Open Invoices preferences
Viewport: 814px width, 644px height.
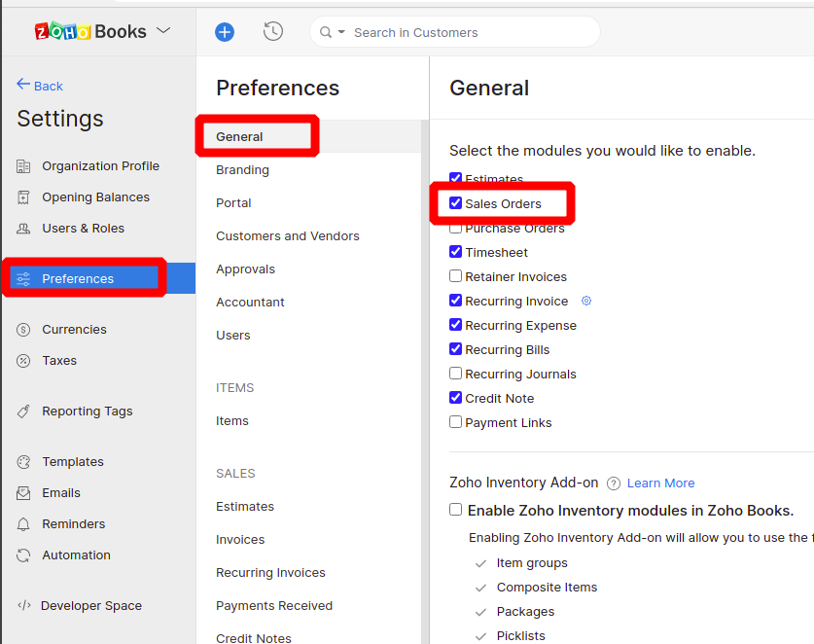240,540
